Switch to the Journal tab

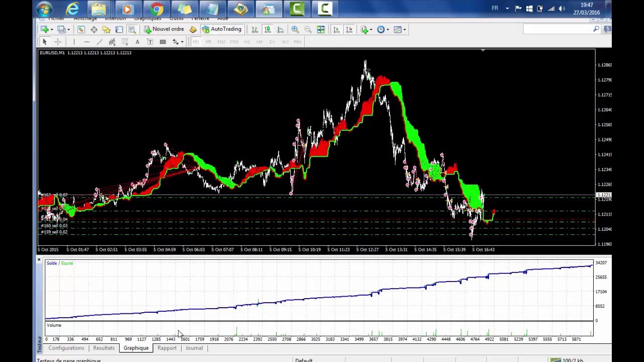(194, 348)
